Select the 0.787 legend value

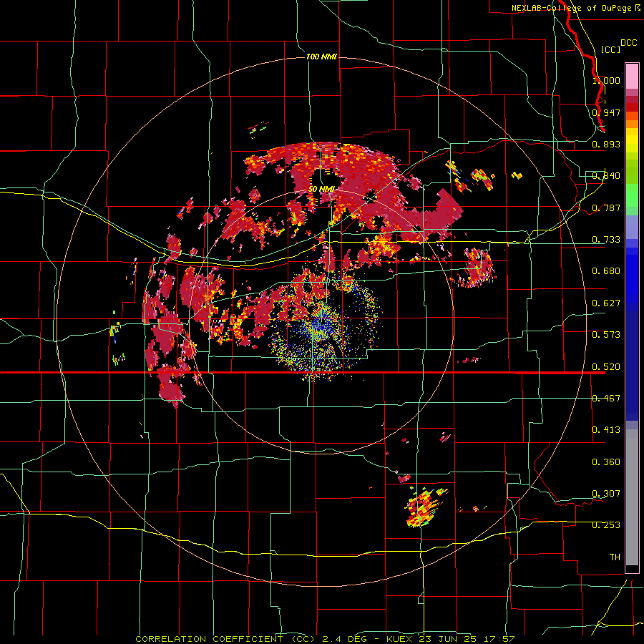(606, 208)
